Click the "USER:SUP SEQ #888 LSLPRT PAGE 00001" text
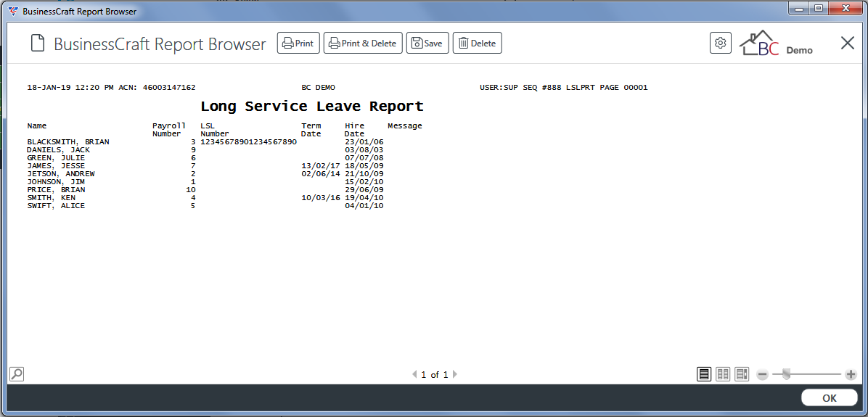Viewport: 868px width, 417px height. click(x=563, y=87)
